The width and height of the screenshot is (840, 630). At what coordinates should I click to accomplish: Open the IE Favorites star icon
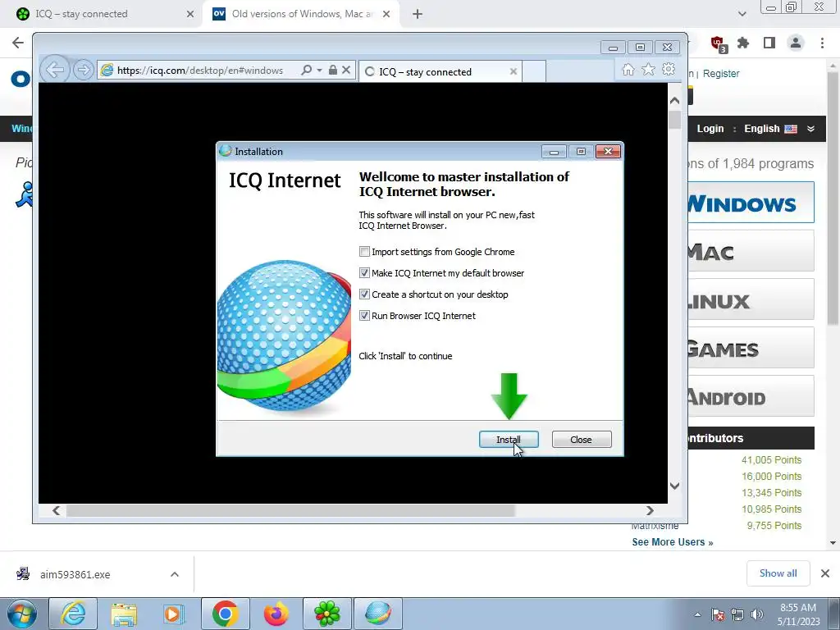click(x=648, y=70)
